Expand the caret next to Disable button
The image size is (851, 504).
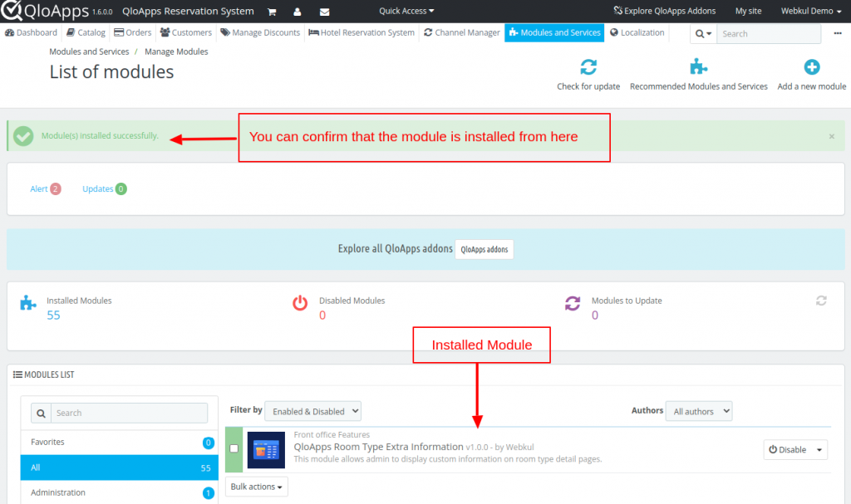click(819, 450)
